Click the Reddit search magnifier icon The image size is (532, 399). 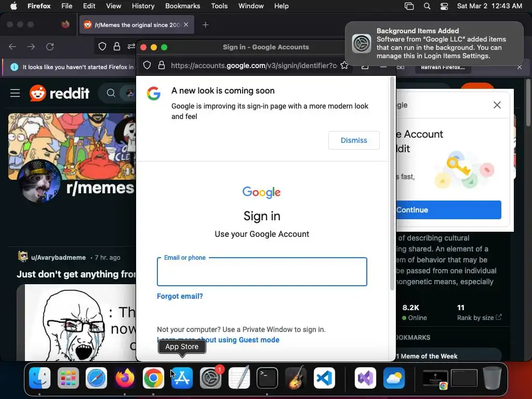[x=111, y=93]
